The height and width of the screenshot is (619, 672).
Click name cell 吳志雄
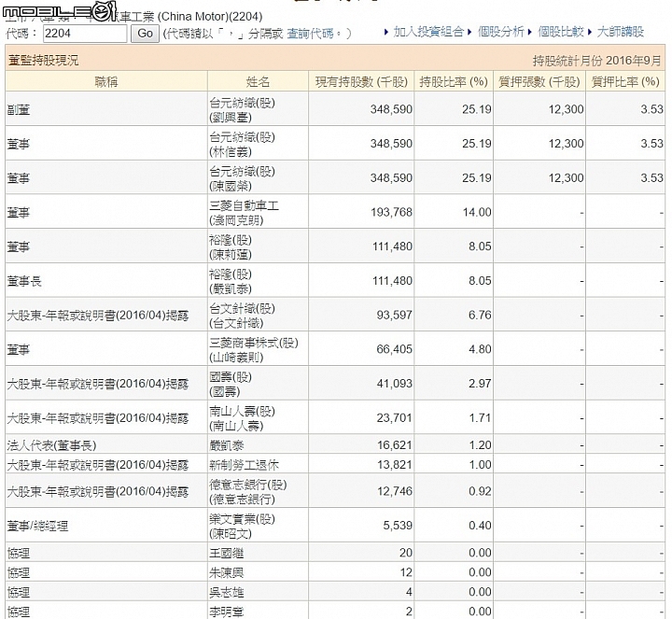[x=258, y=593]
